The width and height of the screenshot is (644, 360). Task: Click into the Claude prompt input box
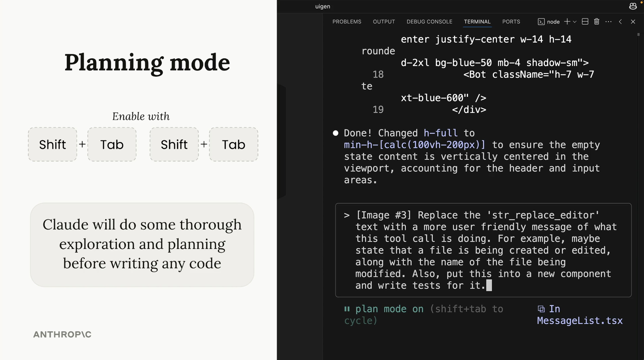click(x=483, y=250)
